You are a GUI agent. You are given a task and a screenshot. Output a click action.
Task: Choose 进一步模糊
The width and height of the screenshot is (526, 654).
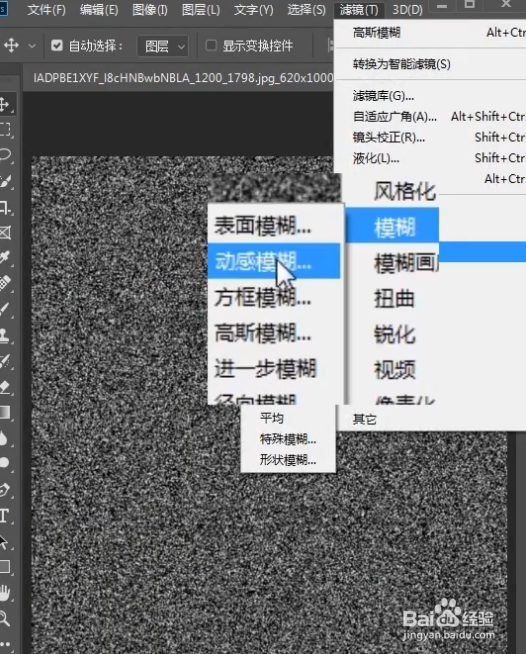[x=274, y=369]
